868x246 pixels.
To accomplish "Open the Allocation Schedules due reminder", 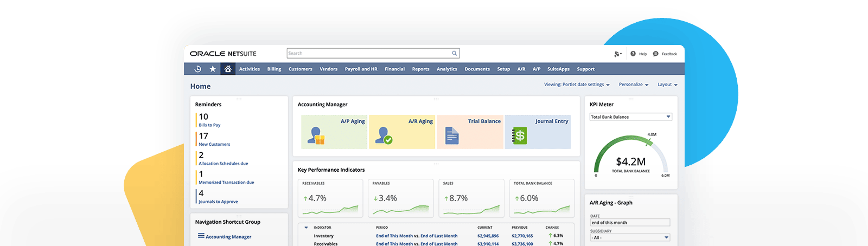I will click(223, 163).
